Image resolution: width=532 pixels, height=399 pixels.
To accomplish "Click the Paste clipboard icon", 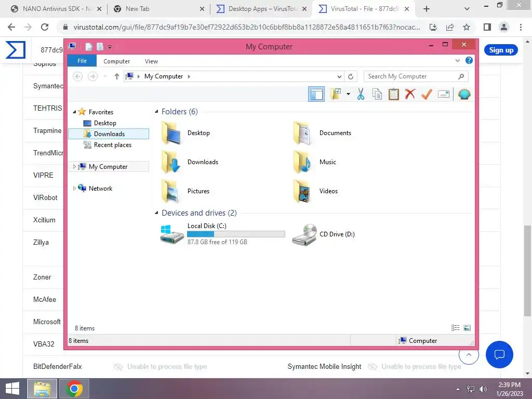I will point(394,94).
